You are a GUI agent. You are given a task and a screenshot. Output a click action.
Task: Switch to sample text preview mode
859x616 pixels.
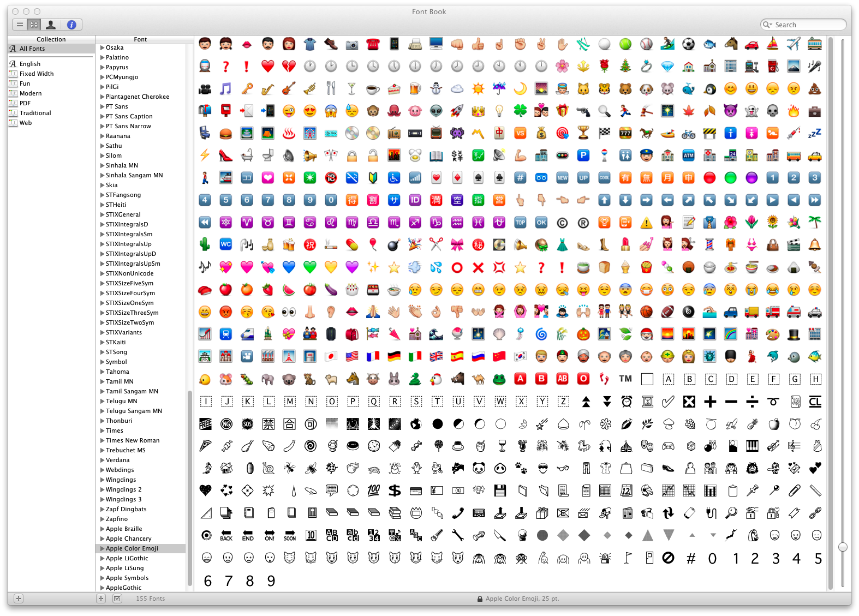tap(20, 25)
